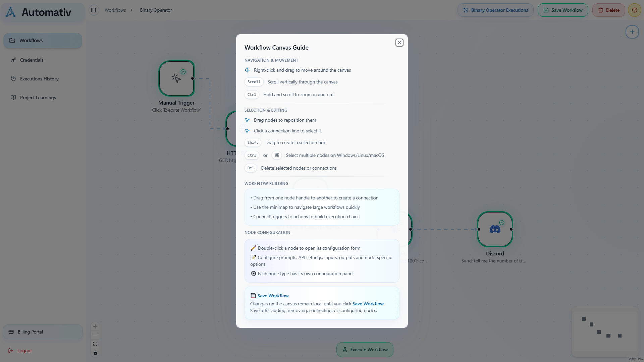The width and height of the screenshot is (644, 362).
Task: Click the command key symbol badge
Action: pyautogui.click(x=277, y=155)
